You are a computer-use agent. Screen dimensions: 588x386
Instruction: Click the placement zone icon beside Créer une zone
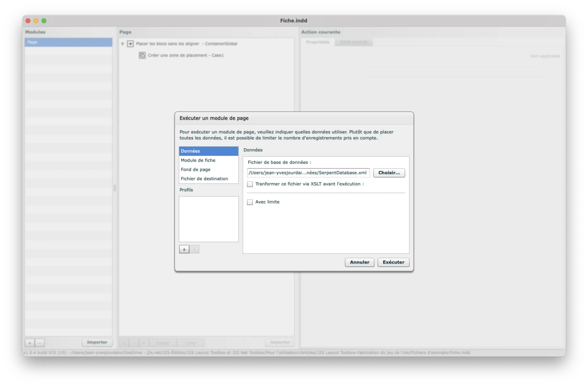(142, 55)
